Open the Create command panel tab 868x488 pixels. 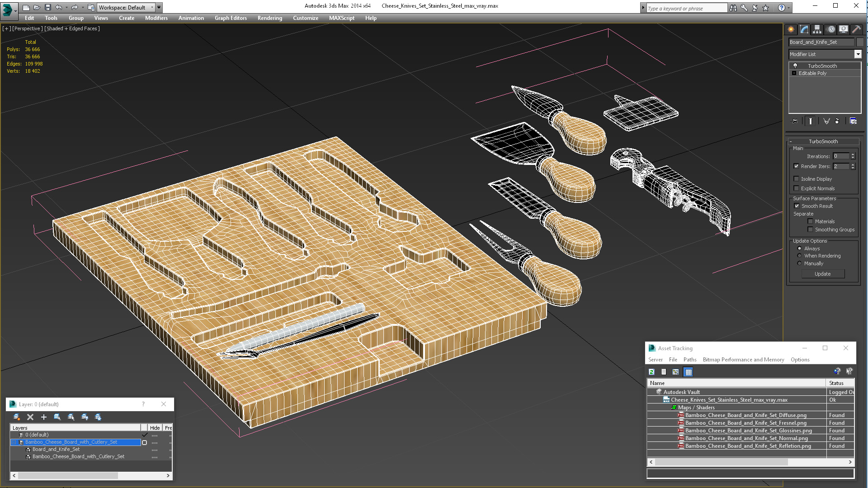coord(791,29)
